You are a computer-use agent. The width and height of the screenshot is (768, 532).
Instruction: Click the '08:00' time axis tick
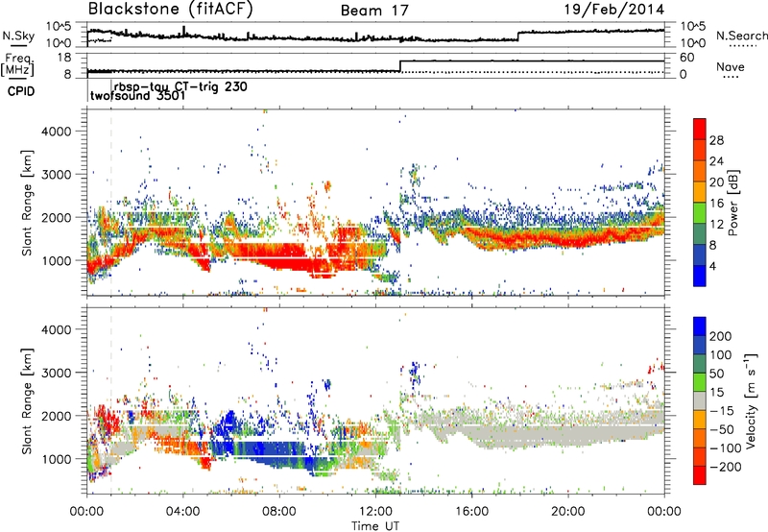coord(279,512)
